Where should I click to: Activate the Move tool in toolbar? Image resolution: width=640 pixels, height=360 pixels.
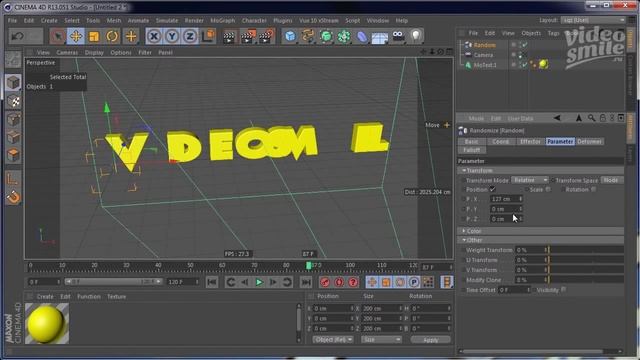76,36
